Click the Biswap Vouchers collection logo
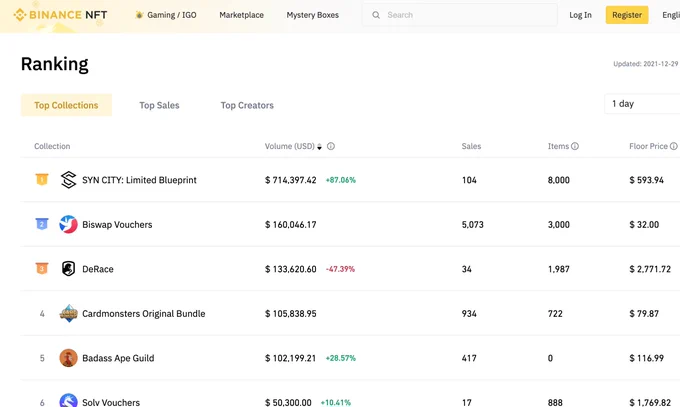 click(69, 224)
